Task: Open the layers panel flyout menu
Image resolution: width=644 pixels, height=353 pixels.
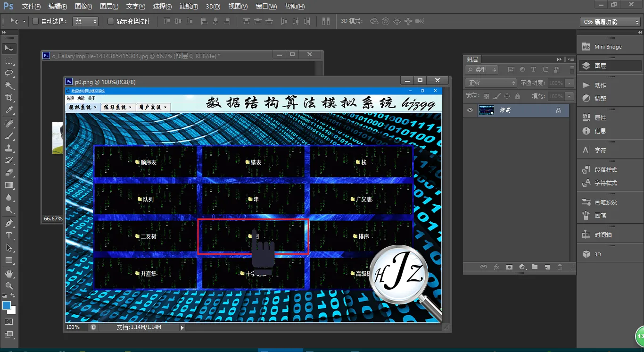Action: pyautogui.click(x=571, y=59)
